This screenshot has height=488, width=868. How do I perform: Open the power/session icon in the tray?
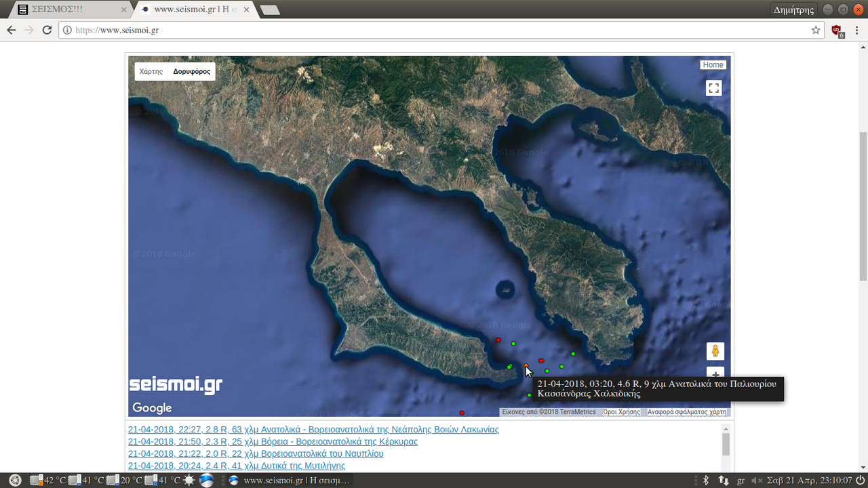pyautogui.click(x=859, y=481)
